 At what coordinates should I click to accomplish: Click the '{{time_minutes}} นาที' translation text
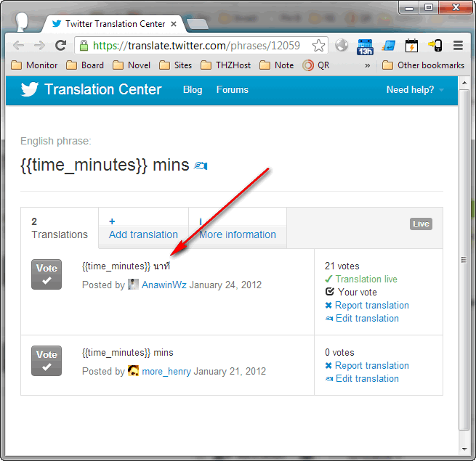126,266
